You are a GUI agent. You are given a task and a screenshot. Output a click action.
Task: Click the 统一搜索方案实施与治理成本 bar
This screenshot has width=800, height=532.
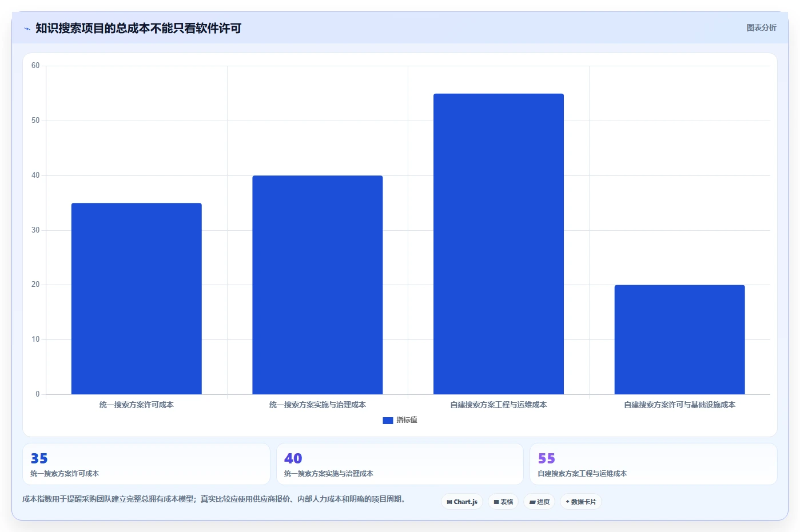pyautogui.click(x=317, y=285)
